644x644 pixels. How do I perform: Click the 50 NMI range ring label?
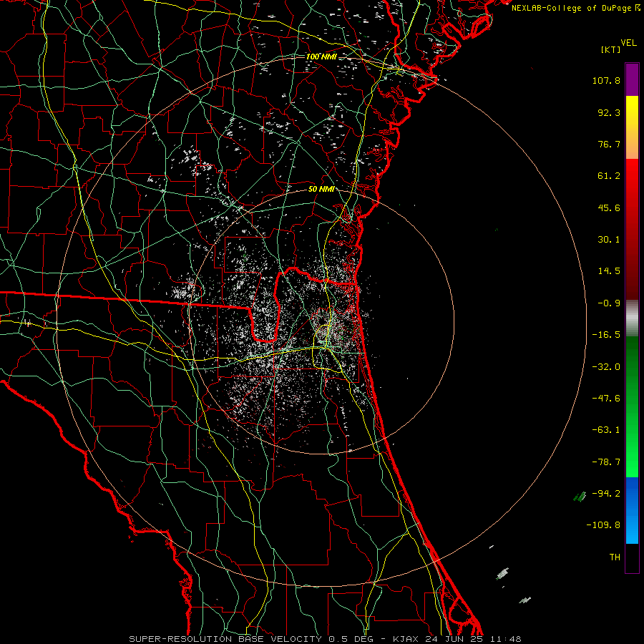coord(321,189)
